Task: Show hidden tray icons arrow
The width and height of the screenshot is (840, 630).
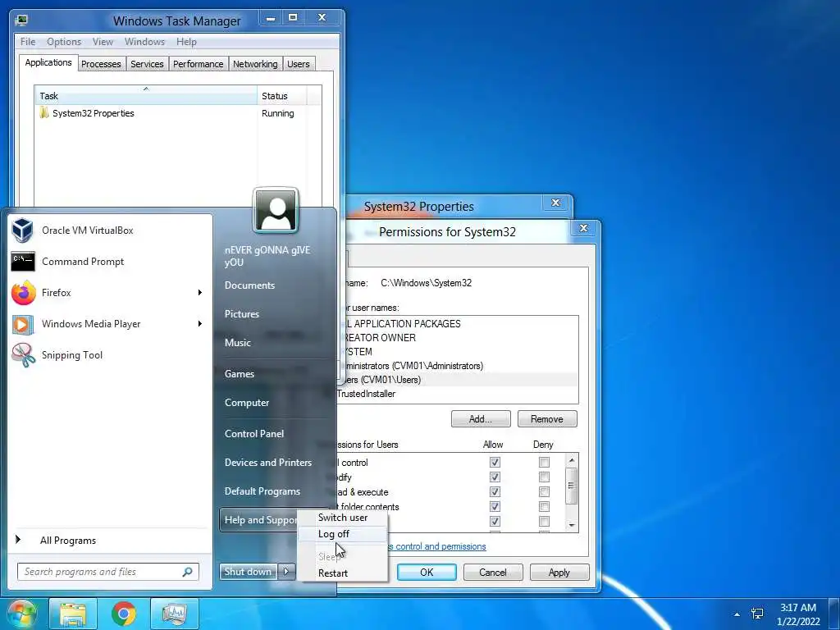Action: (x=737, y=614)
